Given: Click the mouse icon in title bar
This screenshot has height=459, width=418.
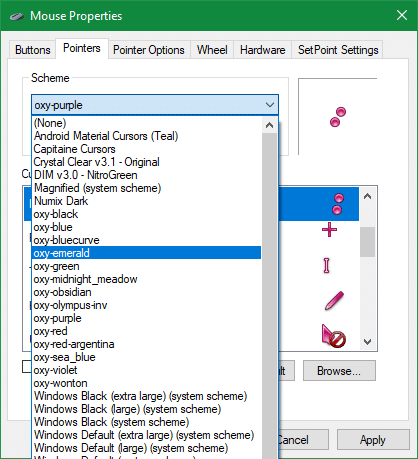Looking at the screenshot, I should 17,16.
